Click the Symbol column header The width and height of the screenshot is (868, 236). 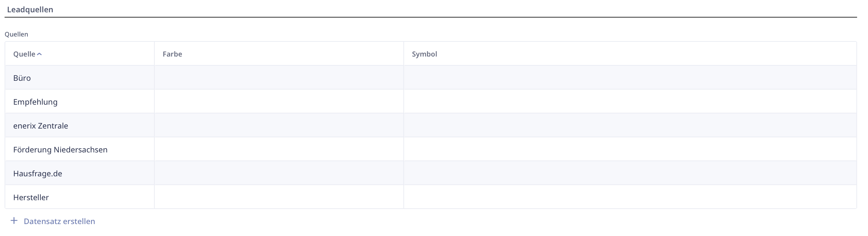[424, 54]
